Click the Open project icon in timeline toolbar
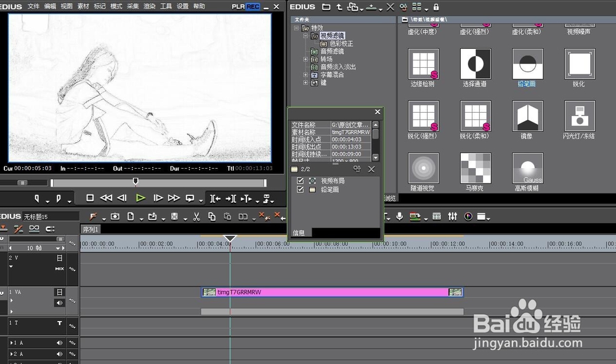Screen dimensions: 616x364 click(152, 216)
